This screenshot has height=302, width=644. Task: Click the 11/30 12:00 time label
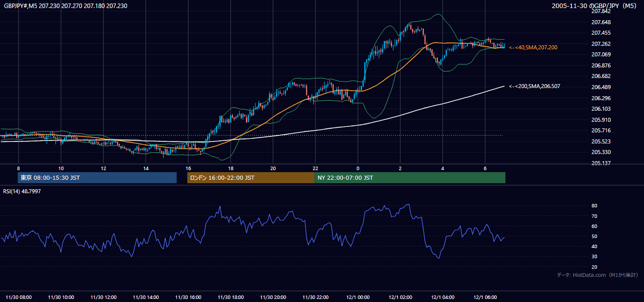(103, 297)
